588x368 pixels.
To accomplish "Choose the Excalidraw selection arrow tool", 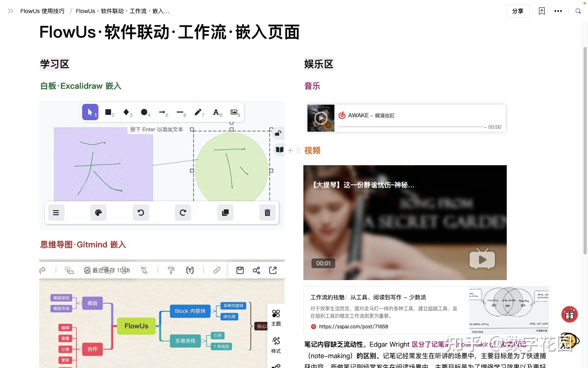I will tap(90, 112).
